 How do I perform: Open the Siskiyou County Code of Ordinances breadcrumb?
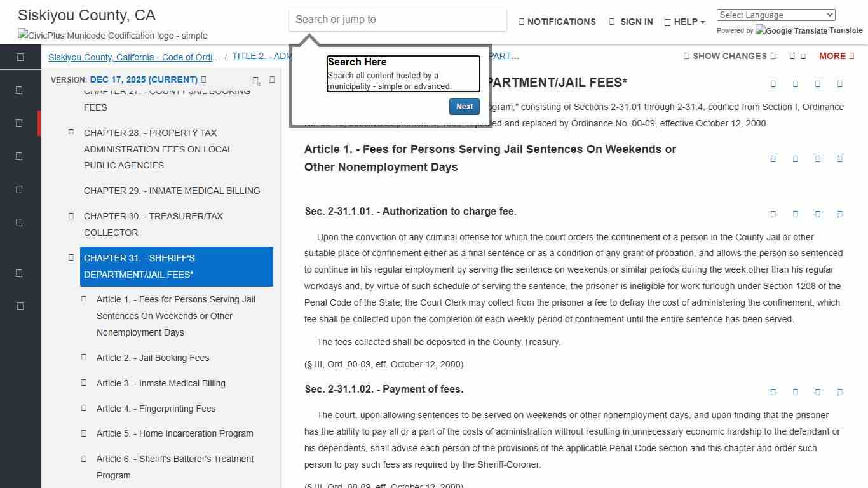pyautogui.click(x=134, y=57)
